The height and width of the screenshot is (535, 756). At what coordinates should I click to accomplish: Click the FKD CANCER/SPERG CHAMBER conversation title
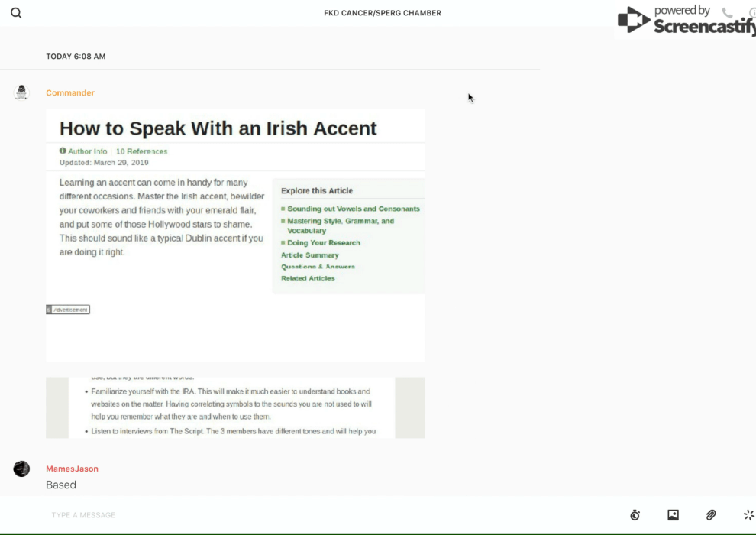tap(382, 13)
